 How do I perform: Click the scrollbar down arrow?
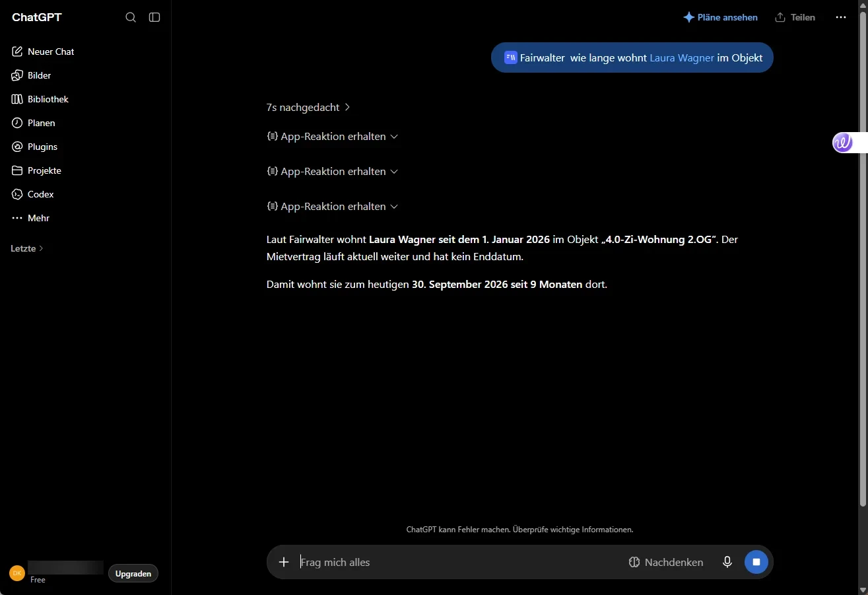point(862,590)
